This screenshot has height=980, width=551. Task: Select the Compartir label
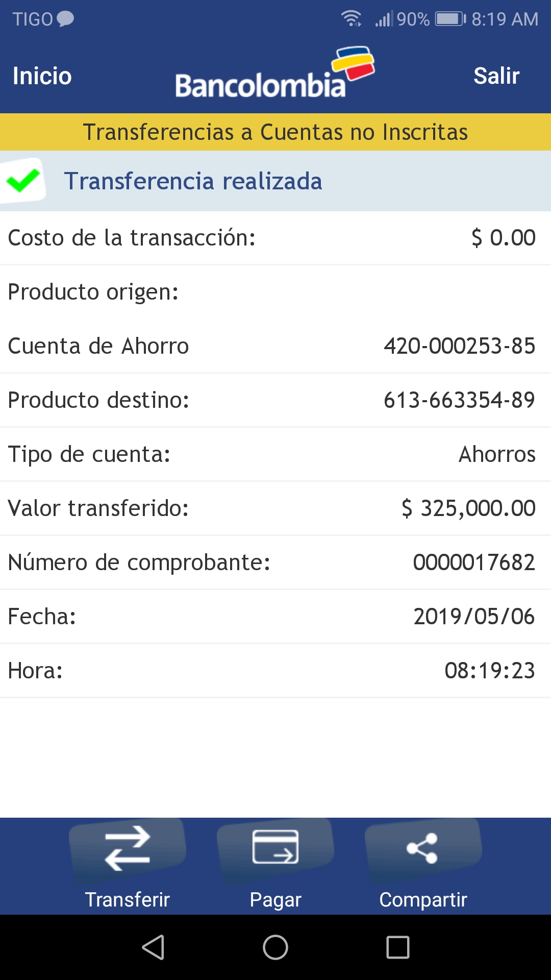[423, 899]
